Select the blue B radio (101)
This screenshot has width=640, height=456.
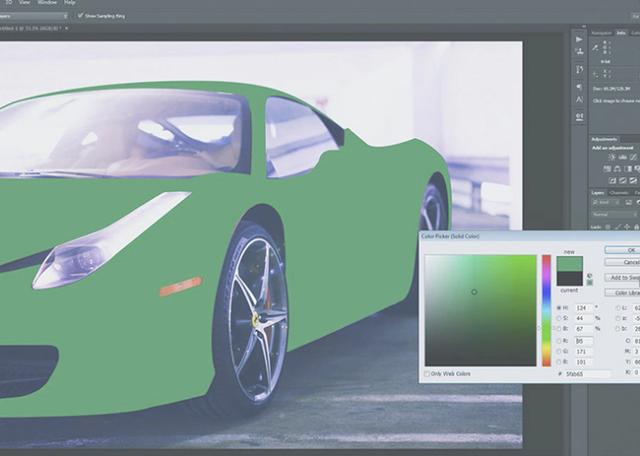(x=559, y=362)
